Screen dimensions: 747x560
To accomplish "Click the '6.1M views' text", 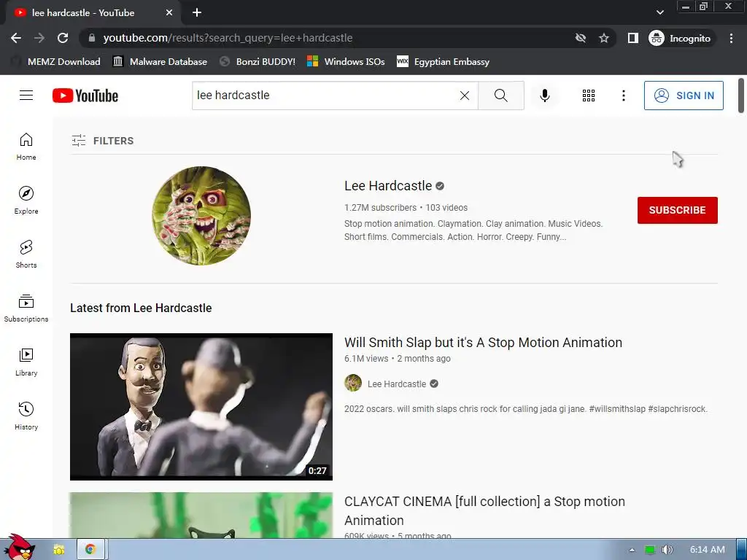I will pos(366,359).
